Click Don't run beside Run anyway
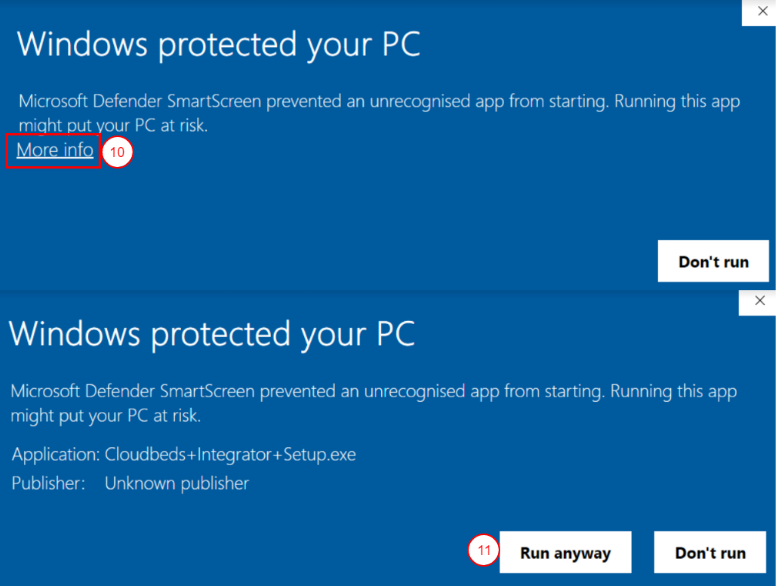Viewport: 778px width, 588px height. 710,553
